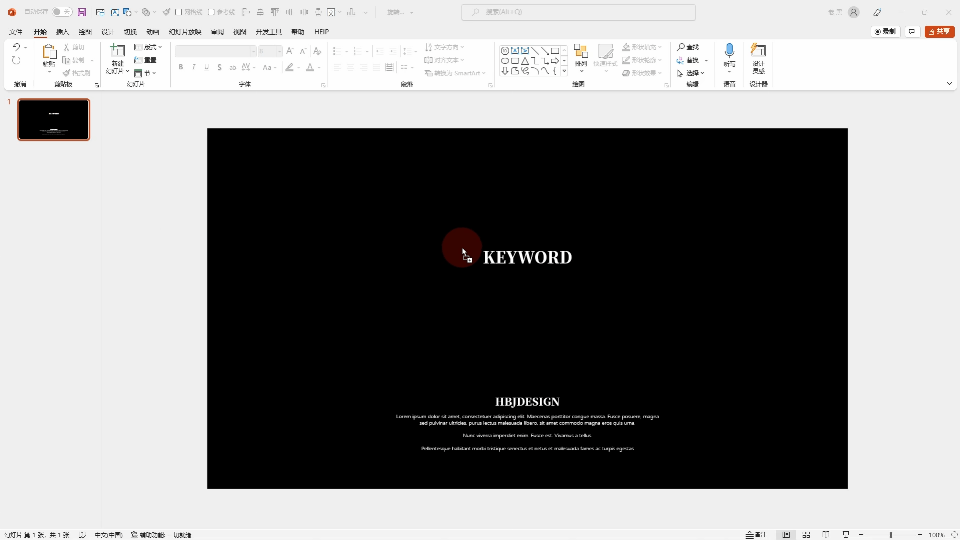Click the Dictate microphone icon

[729, 51]
